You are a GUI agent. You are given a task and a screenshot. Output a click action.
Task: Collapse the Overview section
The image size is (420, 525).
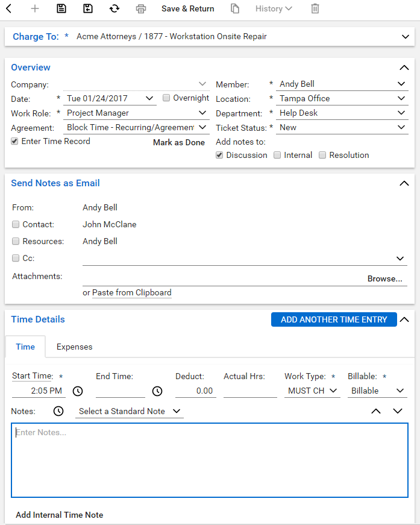click(x=404, y=68)
